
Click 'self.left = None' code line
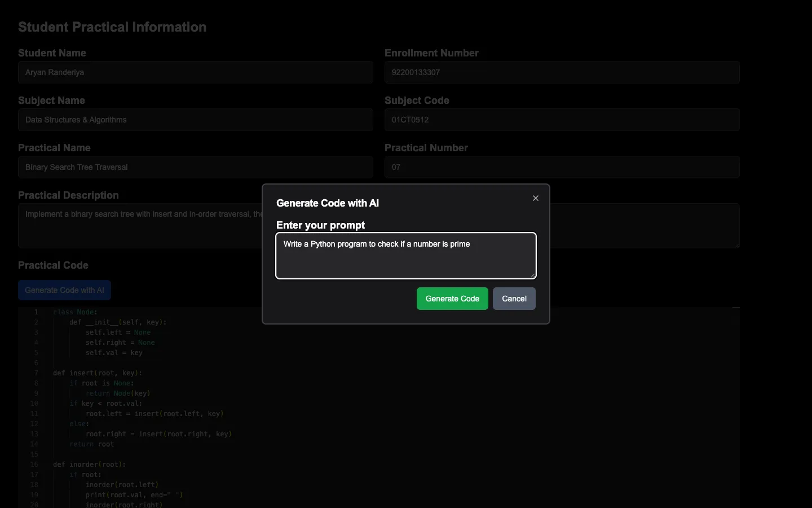[x=118, y=332]
